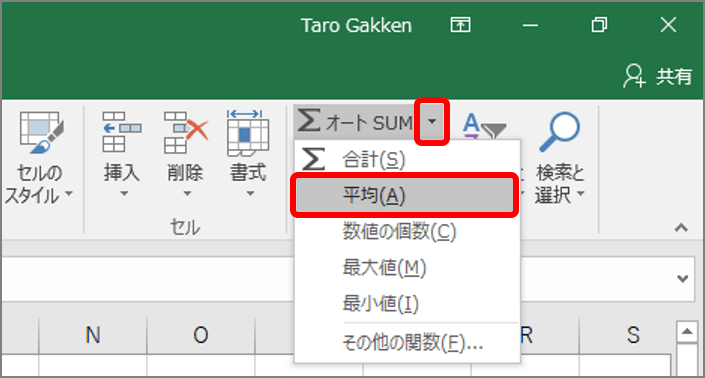Click the Format (書式) icon

tap(248, 133)
